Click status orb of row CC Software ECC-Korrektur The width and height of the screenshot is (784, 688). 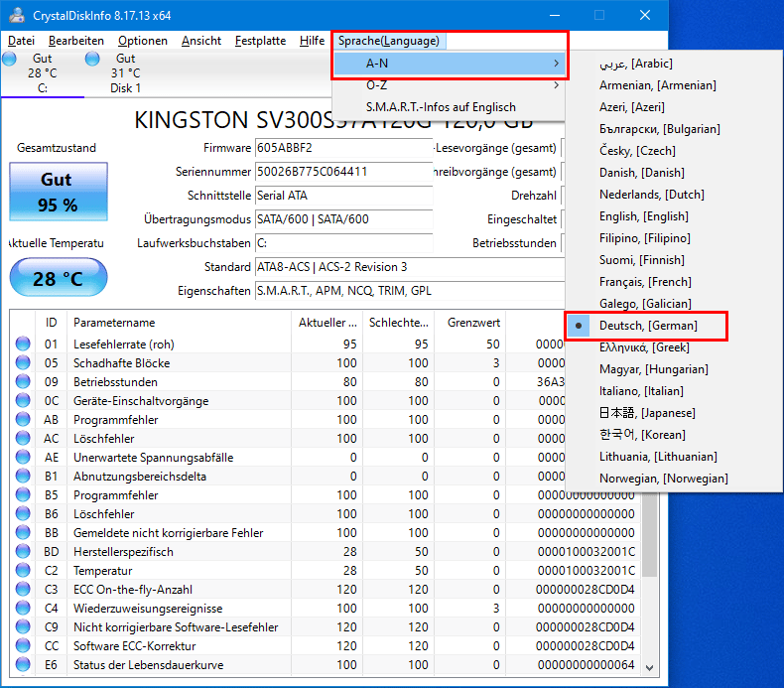pyautogui.click(x=23, y=645)
